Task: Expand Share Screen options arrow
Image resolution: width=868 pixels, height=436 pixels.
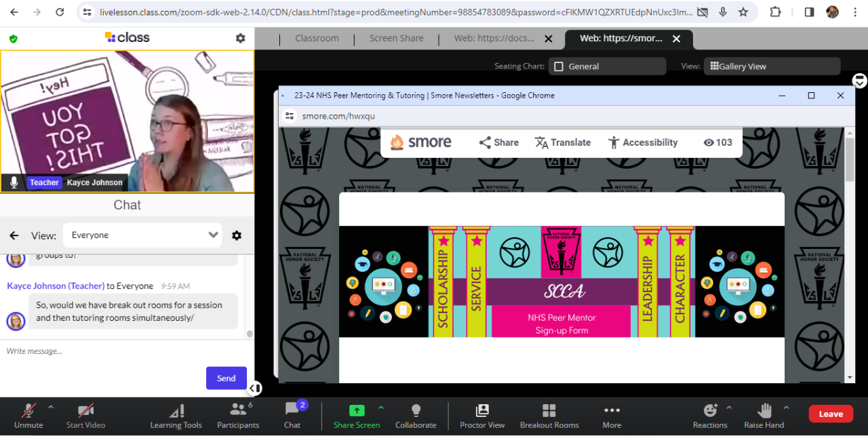Action: click(x=381, y=408)
